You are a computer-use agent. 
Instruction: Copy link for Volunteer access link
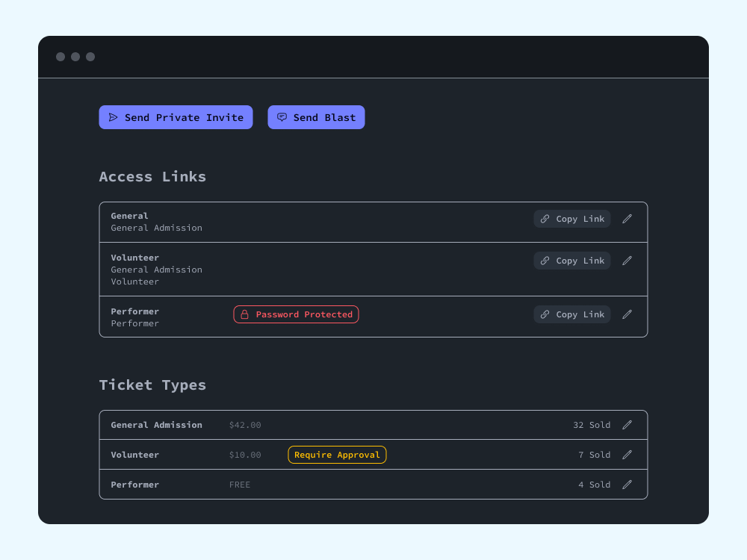coord(571,261)
